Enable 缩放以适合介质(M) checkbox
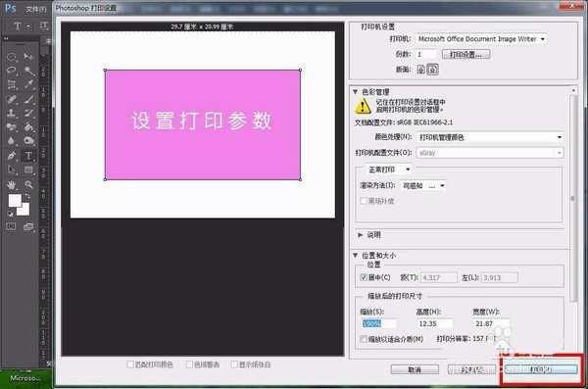The image size is (588, 389). 364,339
